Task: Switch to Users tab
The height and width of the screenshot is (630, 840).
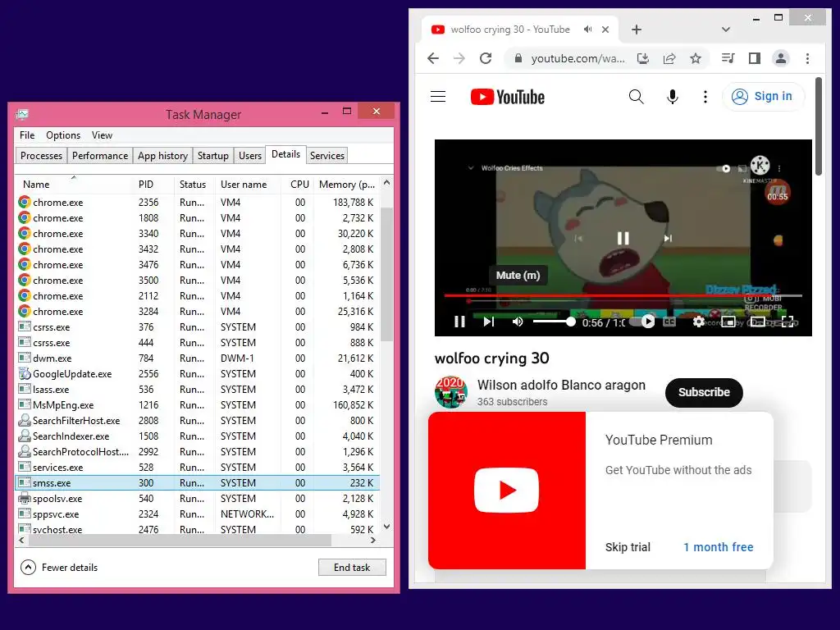Action: tap(249, 155)
